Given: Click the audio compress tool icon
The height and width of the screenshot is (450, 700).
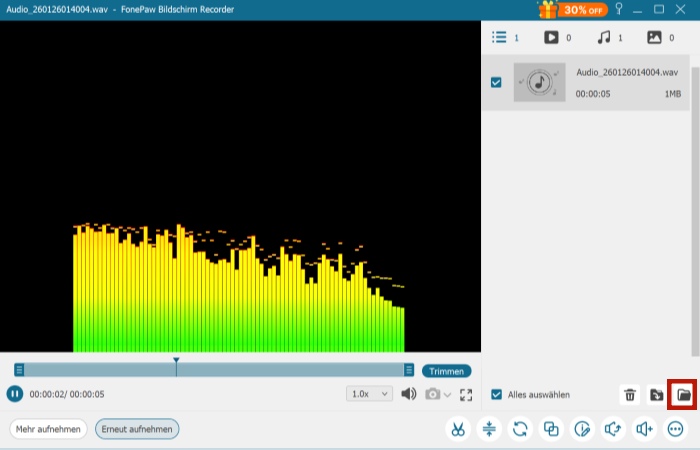Looking at the screenshot, I should 489,429.
